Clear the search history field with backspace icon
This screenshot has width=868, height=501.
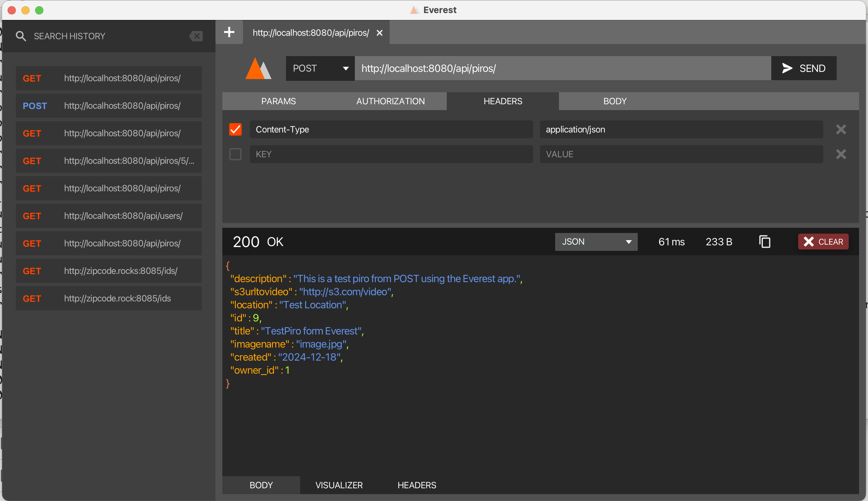click(196, 36)
